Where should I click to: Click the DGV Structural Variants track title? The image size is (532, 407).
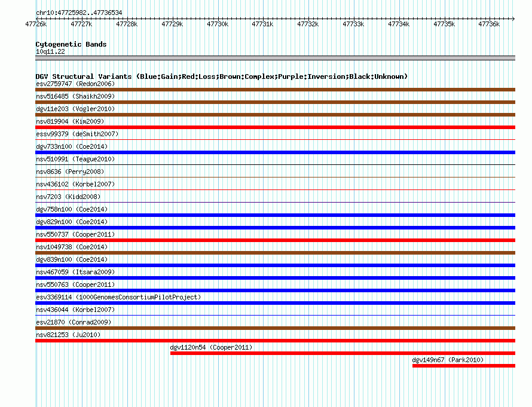click(x=222, y=76)
